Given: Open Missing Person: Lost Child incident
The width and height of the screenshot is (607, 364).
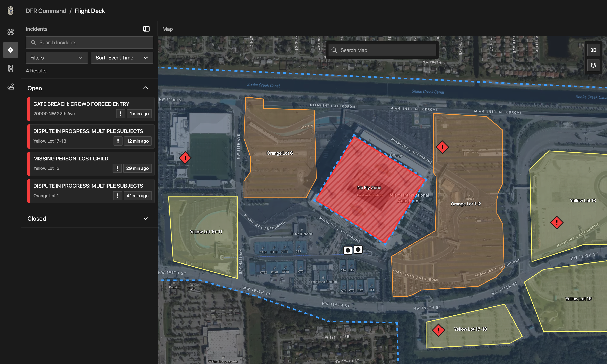Looking at the screenshot, I should (91, 164).
